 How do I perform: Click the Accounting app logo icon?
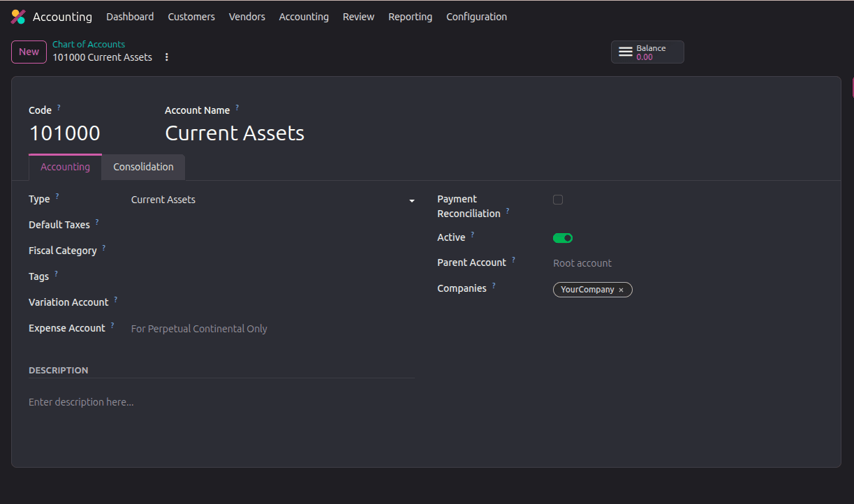click(x=18, y=17)
